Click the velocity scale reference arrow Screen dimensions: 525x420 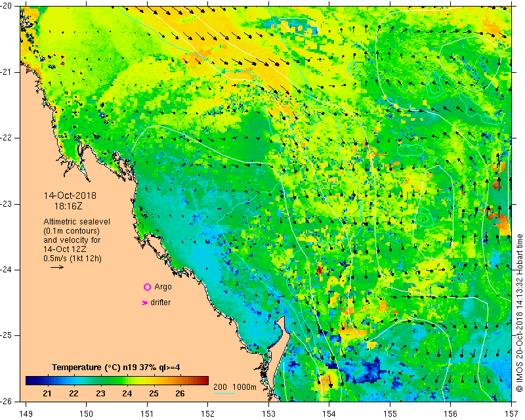tap(57, 267)
